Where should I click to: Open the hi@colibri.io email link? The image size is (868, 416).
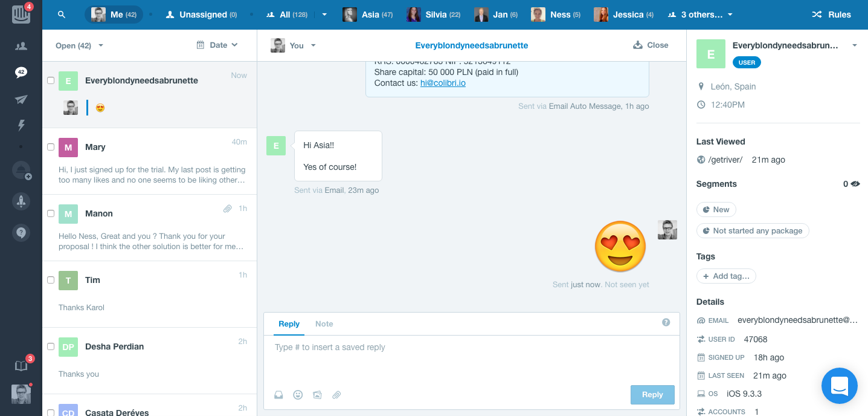[x=443, y=83]
